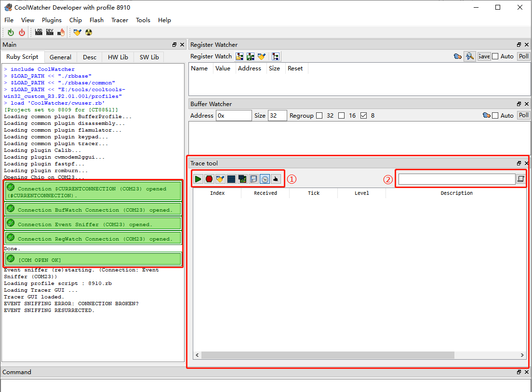532x392 pixels.
Task: Float the Command panel
Action: (x=519, y=372)
